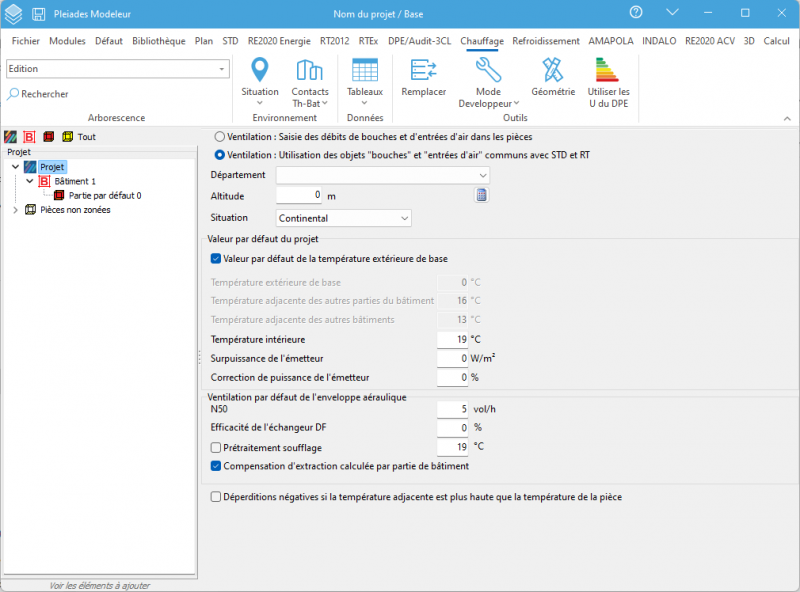Select Partie par défaut 0 label
The height and width of the screenshot is (592, 800).
[105, 195]
